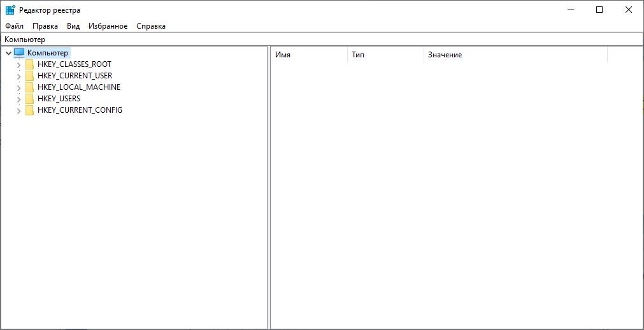Expand HKEY_USERS branch
The width and height of the screenshot is (644, 330).
coord(18,99)
